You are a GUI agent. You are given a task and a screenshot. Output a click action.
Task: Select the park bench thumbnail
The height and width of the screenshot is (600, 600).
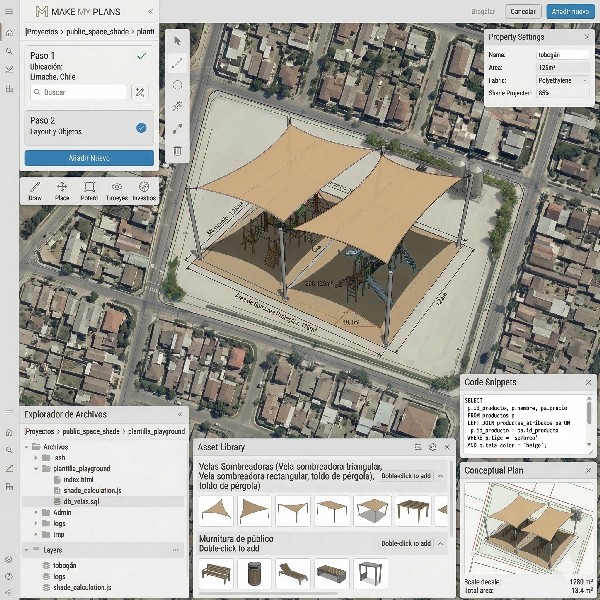[216, 573]
